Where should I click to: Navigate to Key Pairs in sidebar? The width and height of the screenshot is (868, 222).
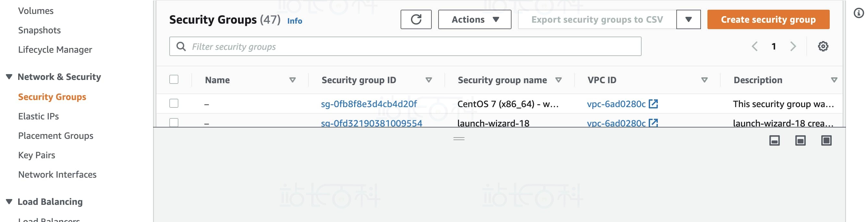pos(36,155)
